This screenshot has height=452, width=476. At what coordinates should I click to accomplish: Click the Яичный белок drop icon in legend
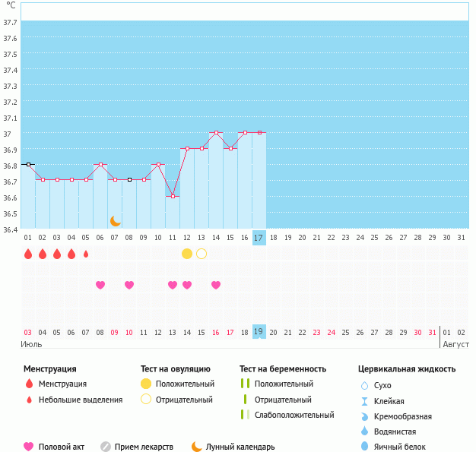pyautogui.click(x=364, y=447)
